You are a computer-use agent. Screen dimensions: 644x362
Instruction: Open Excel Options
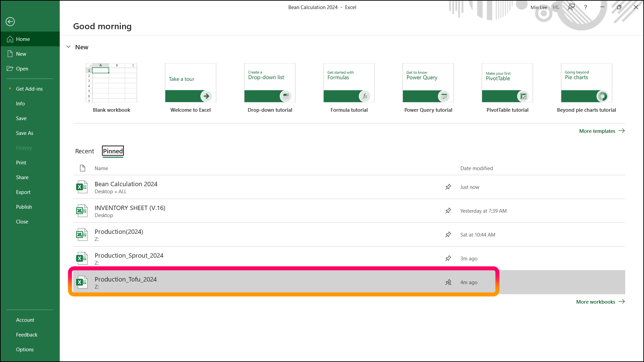[x=30, y=349]
